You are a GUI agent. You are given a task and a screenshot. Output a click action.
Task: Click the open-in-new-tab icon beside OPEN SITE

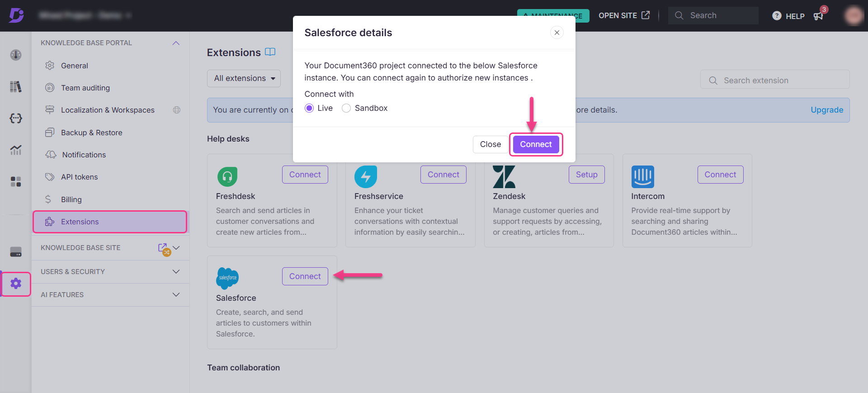[x=646, y=15]
